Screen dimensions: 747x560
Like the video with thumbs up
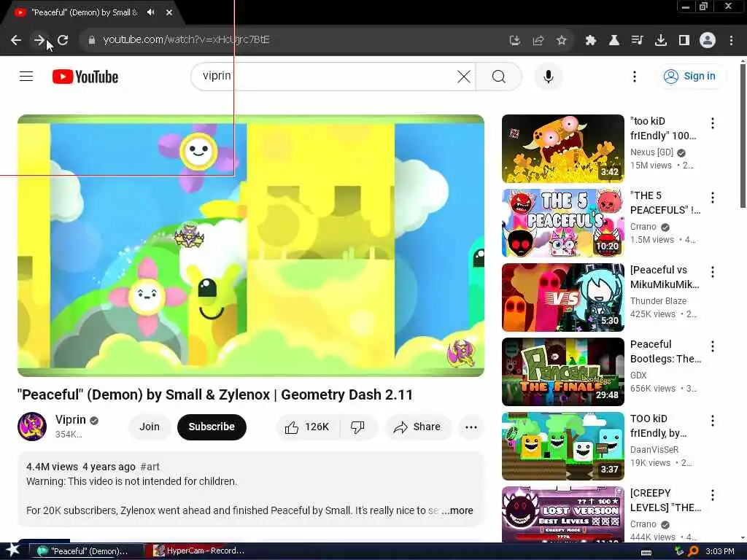(x=307, y=427)
